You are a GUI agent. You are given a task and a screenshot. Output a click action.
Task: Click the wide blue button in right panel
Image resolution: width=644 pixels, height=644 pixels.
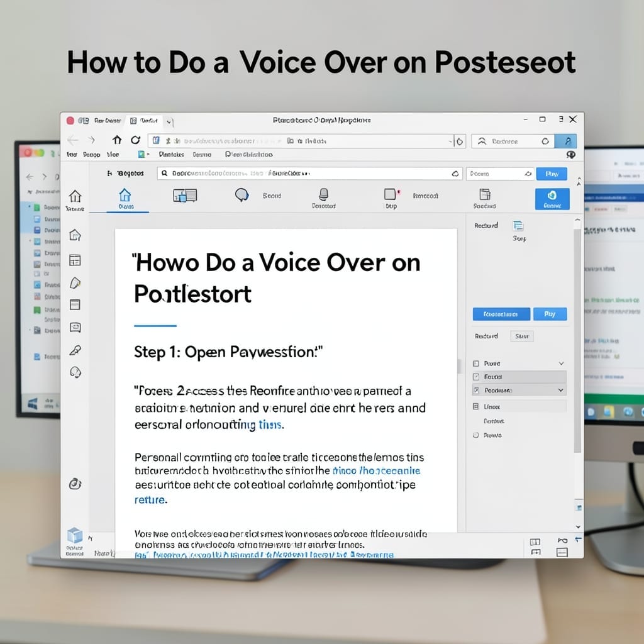pyautogui.click(x=501, y=314)
